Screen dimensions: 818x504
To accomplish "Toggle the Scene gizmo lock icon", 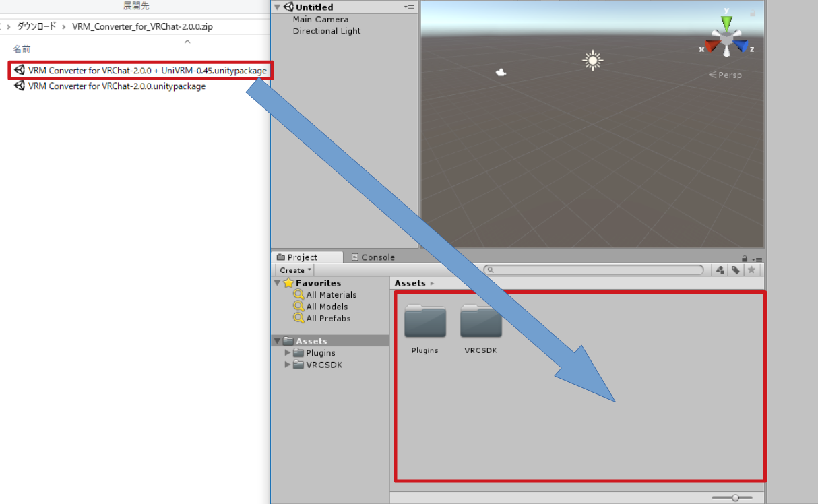I will [x=753, y=13].
